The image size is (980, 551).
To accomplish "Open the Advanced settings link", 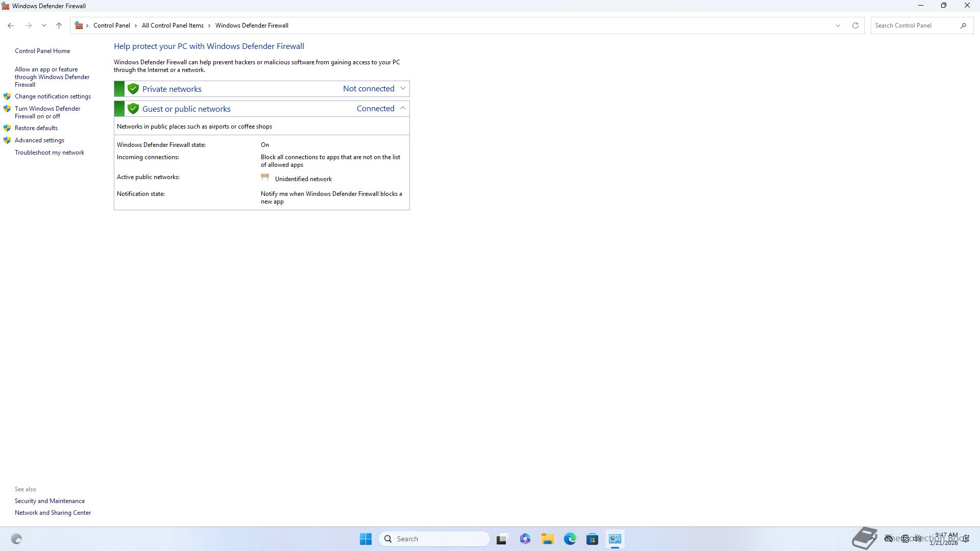I will point(39,140).
